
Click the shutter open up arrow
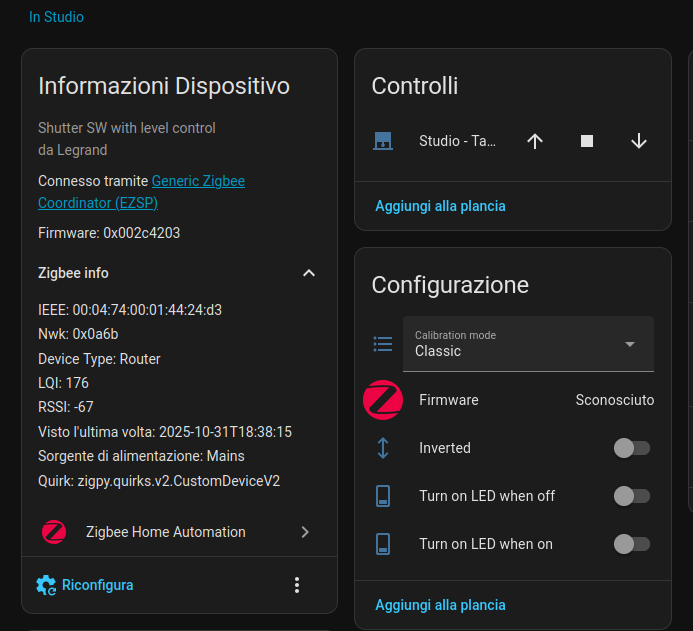pyautogui.click(x=535, y=141)
